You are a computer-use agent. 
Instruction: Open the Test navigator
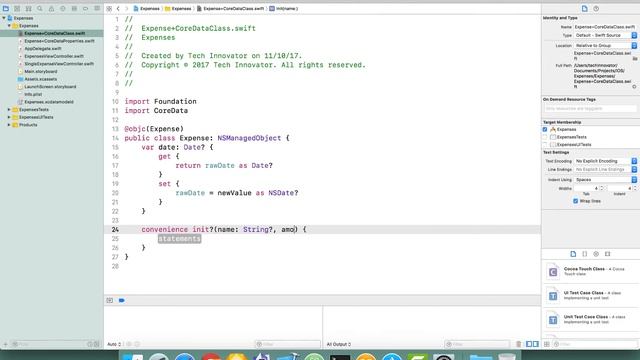pyautogui.click(x=62, y=8)
